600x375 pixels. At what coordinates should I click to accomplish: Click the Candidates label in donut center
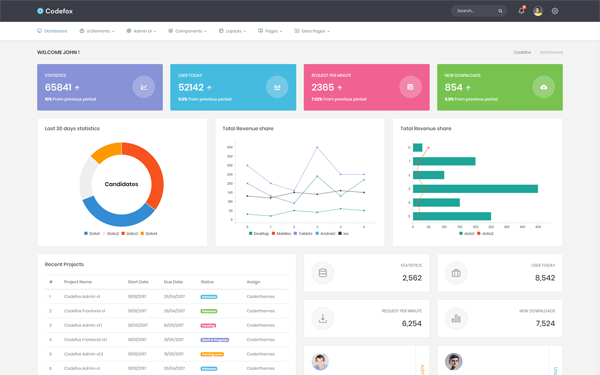121,184
